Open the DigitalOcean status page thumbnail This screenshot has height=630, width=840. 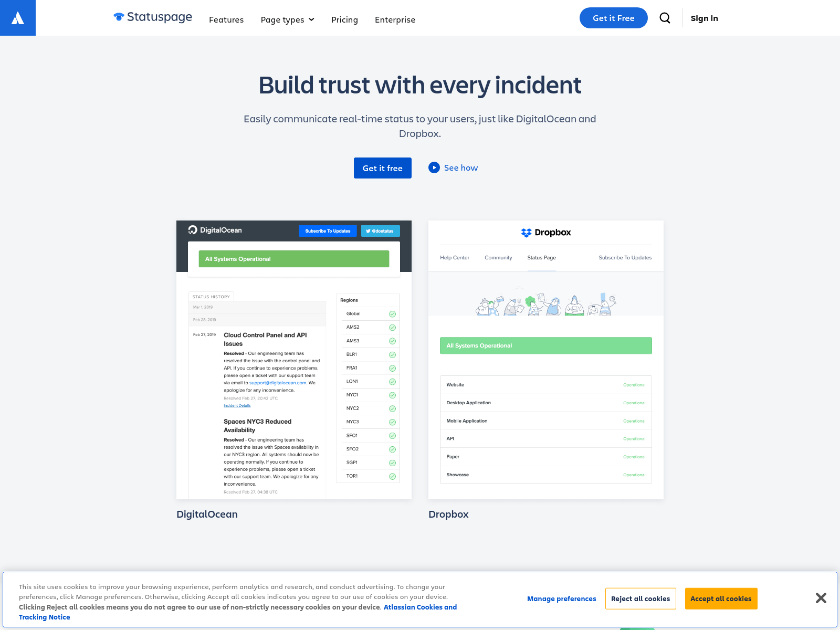pos(294,360)
